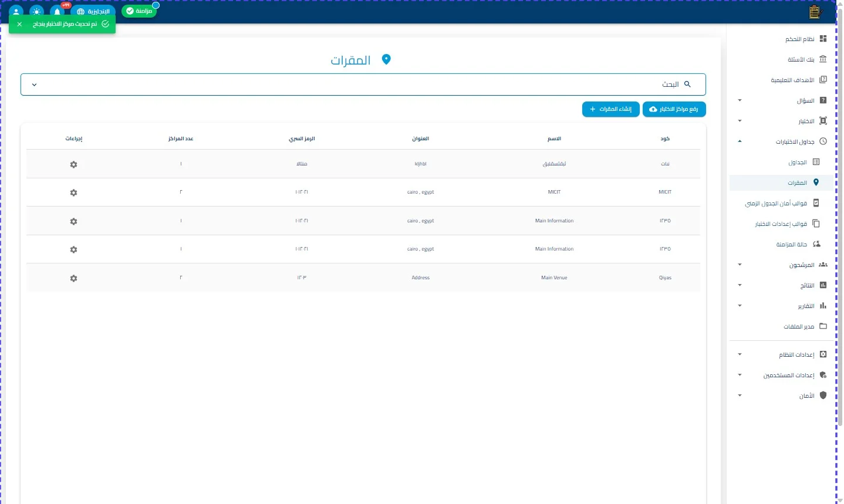
Task: Click the مزامنة sync status badge
Action: coord(139,11)
